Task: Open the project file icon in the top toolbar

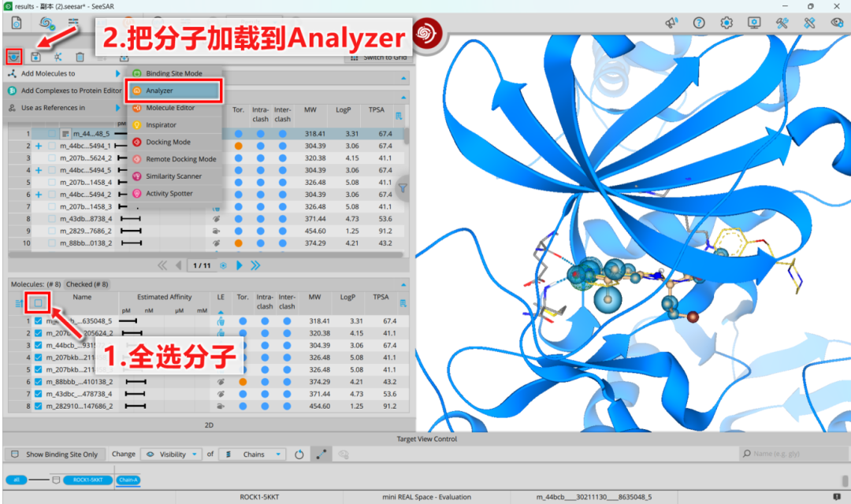Action: point(17,23)
